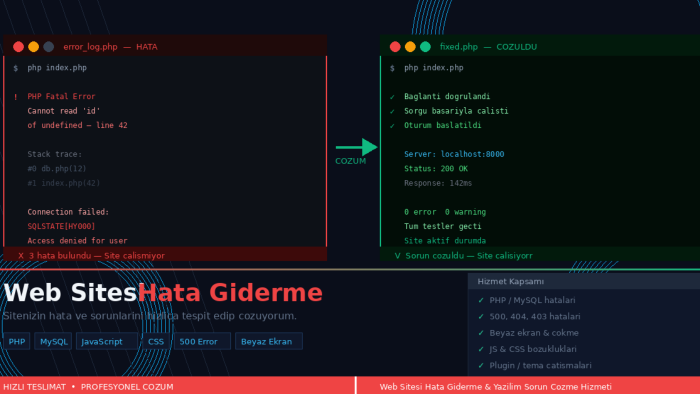Screen dimensions: 700x394
Task: Click the Oturum baslatildi text
Action: [x=442, y=125]
